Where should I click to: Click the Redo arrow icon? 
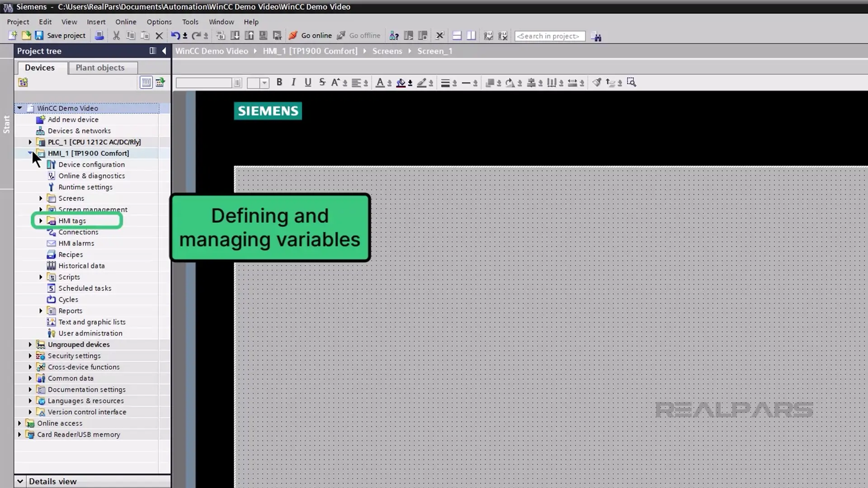(x=196, y=36)
